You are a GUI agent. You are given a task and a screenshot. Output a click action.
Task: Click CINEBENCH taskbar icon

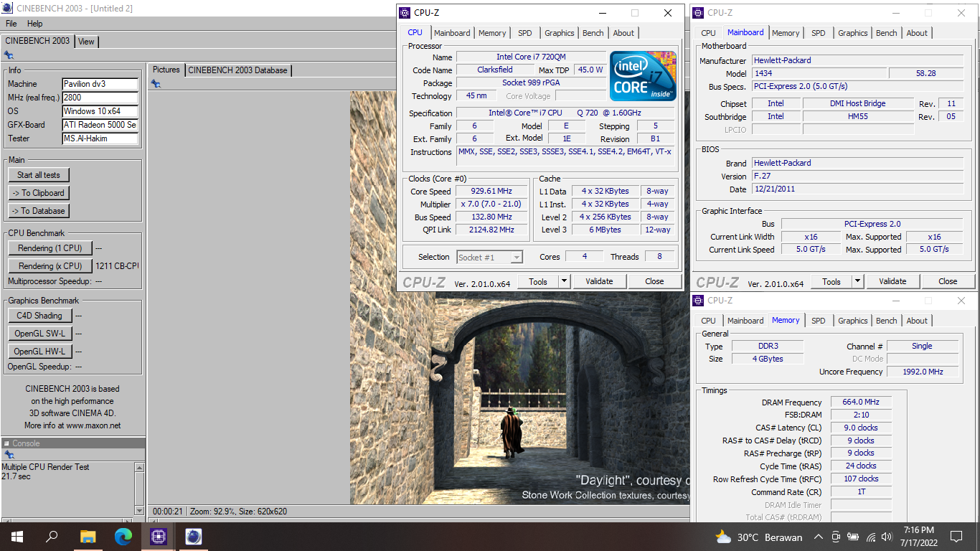pyautogui.click(x=194, y=537)
